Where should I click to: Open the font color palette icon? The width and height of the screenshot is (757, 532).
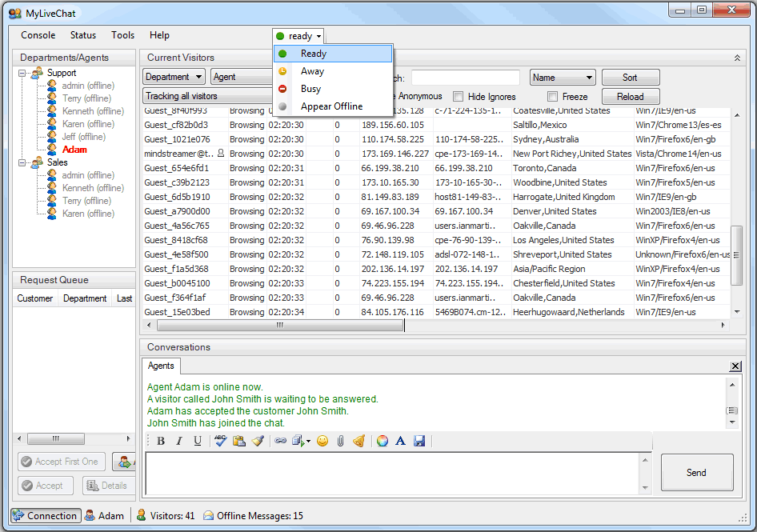coord(383,441)
